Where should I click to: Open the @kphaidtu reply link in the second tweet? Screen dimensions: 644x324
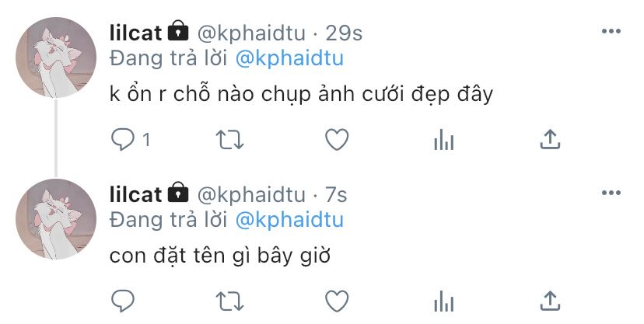point(289,220)
